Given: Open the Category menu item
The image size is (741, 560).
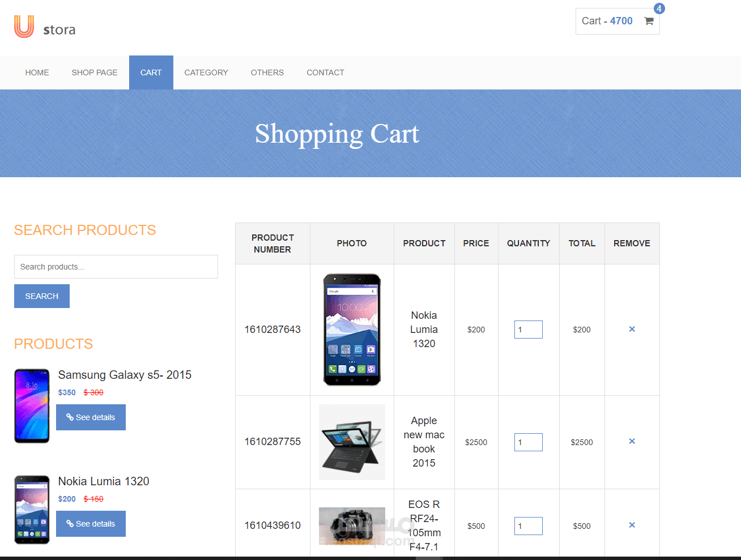Looking at the screenshot, I should pos(206,72).
